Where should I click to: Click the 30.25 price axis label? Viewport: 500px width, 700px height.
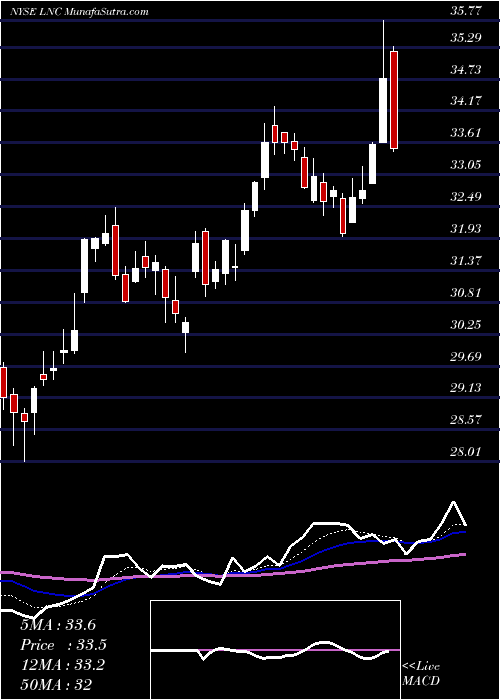click(465, 324)
